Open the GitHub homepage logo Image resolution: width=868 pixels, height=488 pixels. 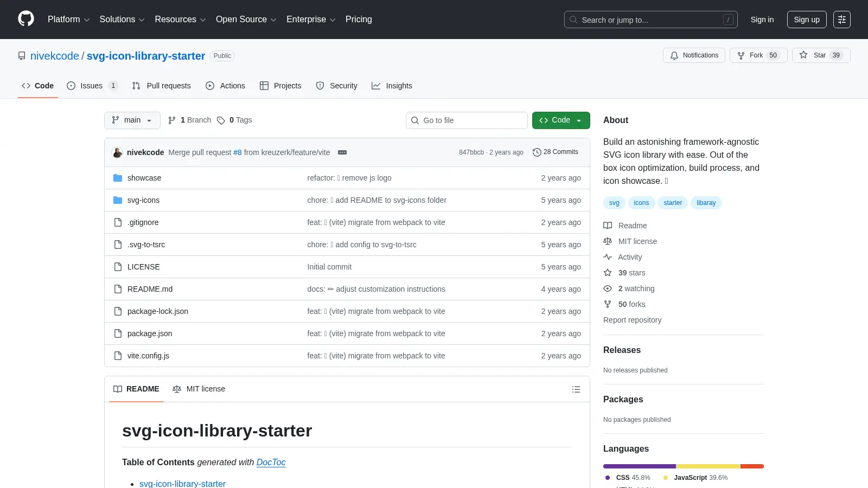click(26, 19)
